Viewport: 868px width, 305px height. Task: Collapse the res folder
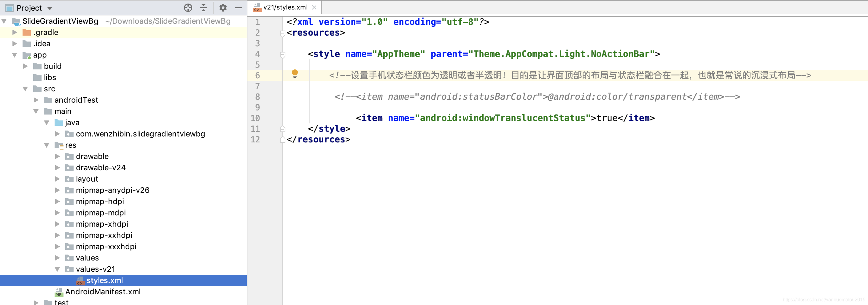tap(47, 145)
